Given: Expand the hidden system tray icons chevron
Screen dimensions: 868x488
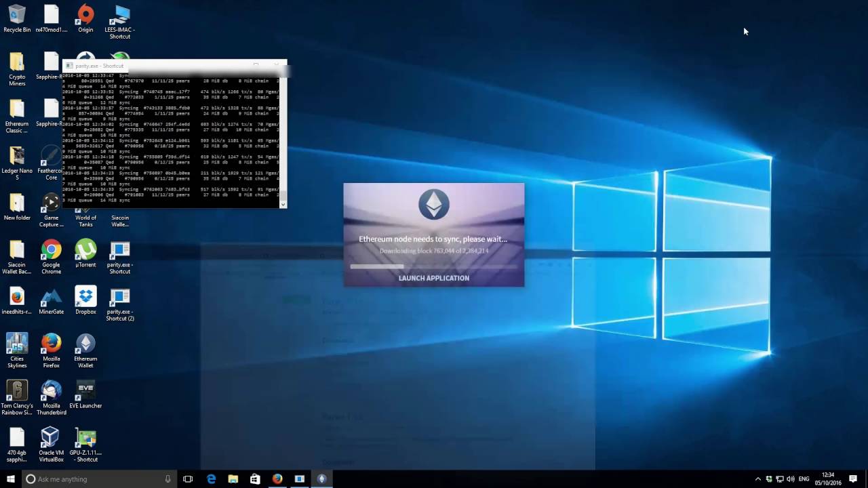Looking at the screenshot, I should coord(758,479).
